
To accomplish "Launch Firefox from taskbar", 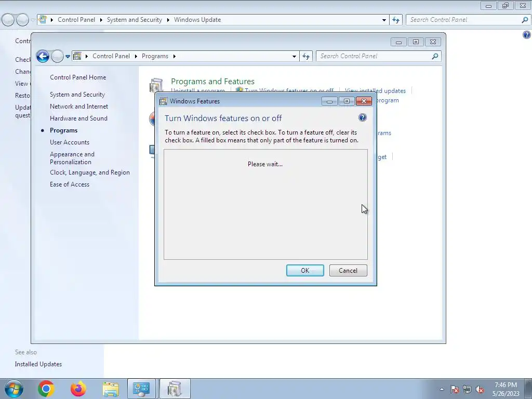I will coord(78,389).
